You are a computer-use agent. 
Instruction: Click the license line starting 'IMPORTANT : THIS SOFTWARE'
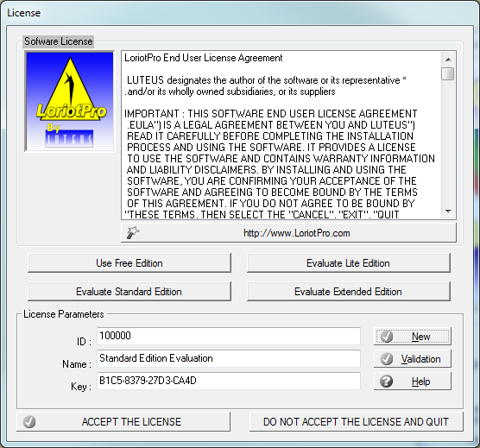(x=270, y=114)
